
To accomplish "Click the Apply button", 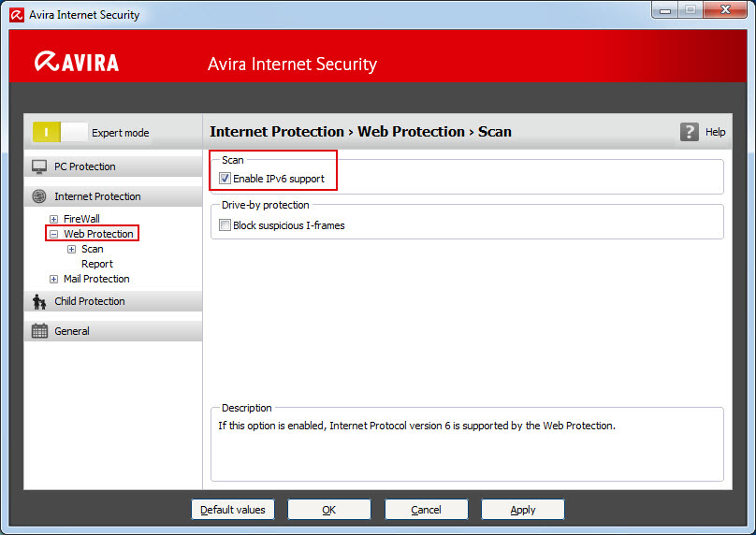I will (x=523, y=510).
